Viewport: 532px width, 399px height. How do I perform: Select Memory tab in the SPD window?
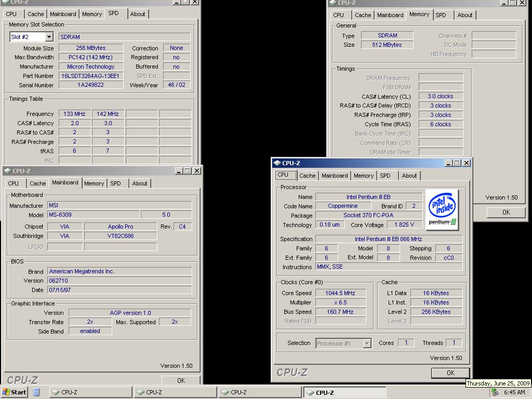[x=91, y=14]
